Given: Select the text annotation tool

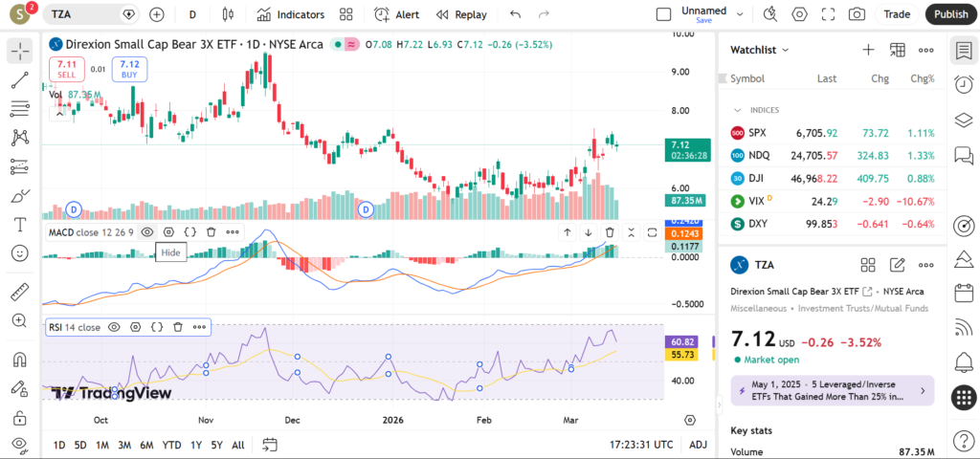Looking at the screenshot, I should [20, 225].
